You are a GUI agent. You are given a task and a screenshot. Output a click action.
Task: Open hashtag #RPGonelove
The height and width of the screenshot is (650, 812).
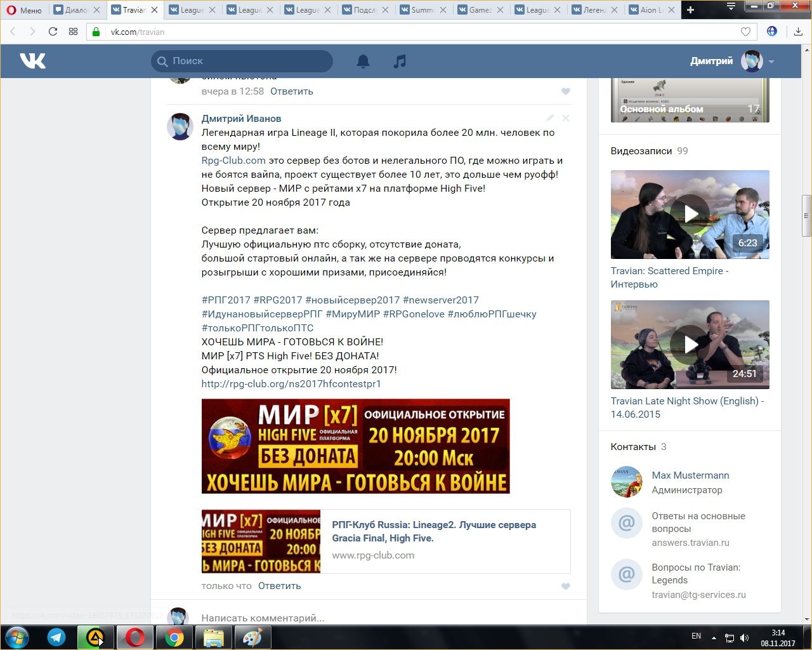coord(414,314)
